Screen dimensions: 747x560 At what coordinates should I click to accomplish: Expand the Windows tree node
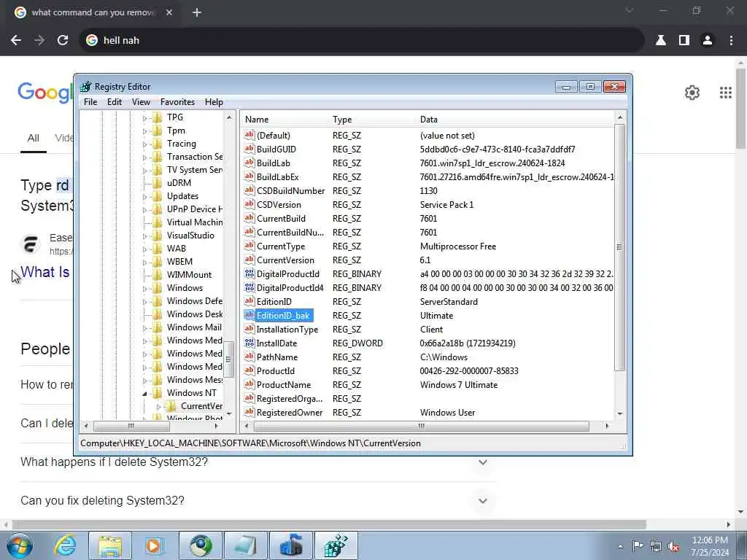pos(145,288)
